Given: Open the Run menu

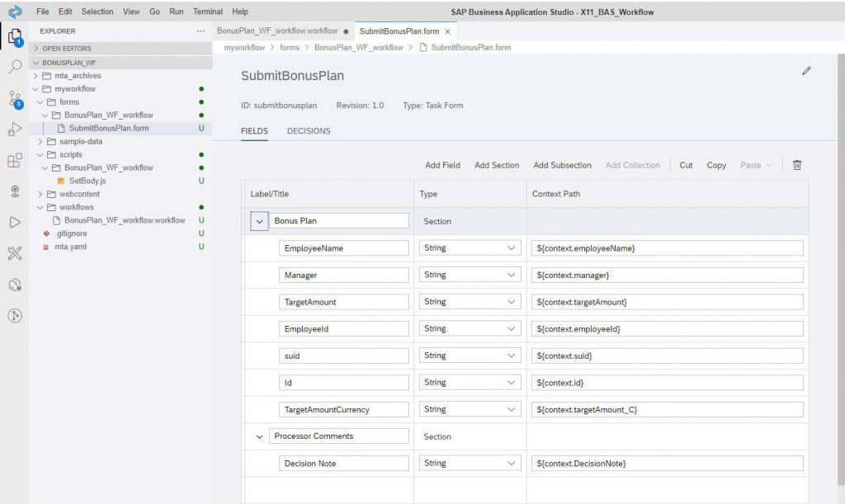Looking at the screenshot, I should [177, 12].
